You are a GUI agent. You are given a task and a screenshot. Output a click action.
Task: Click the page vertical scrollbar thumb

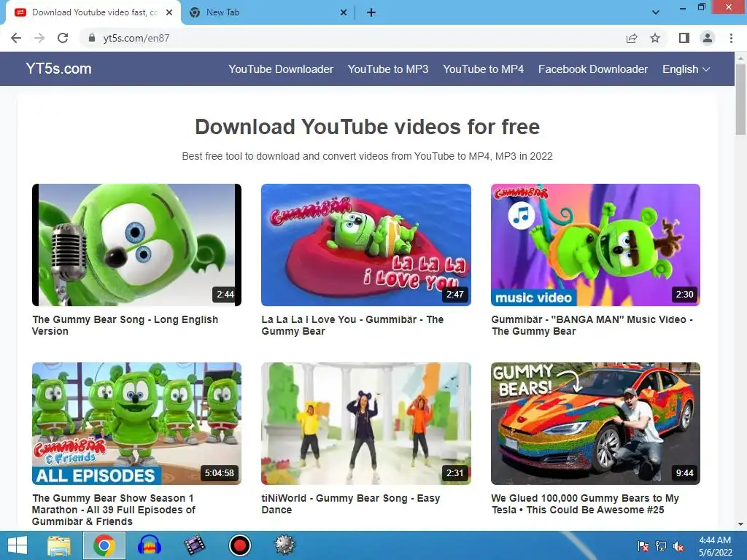740,99
